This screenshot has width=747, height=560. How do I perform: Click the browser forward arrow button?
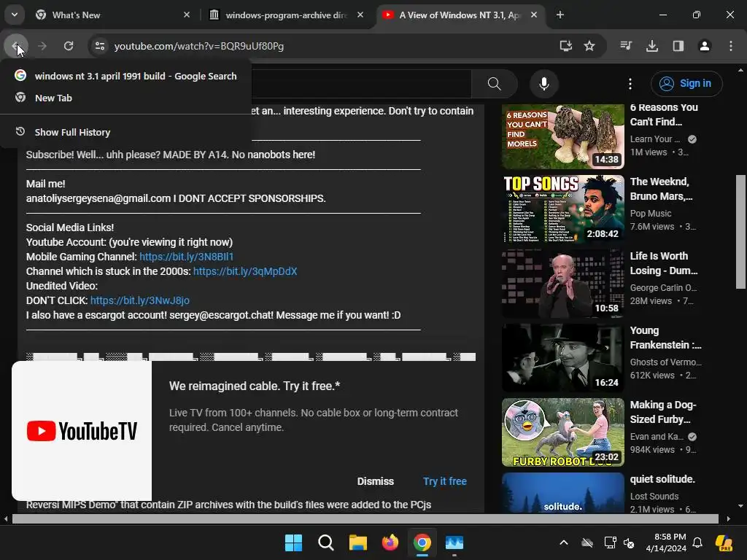(x=42, y=46)
